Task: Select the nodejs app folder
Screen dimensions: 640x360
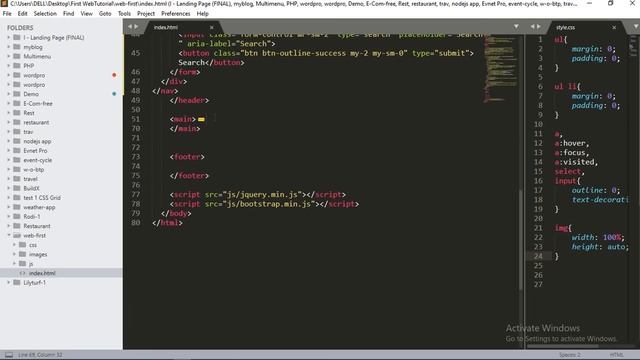Action: pyautogui.click(x=37, y=141)
